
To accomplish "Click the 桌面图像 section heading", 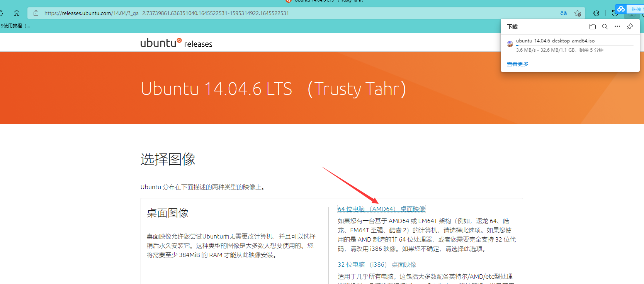I will 168,213.
